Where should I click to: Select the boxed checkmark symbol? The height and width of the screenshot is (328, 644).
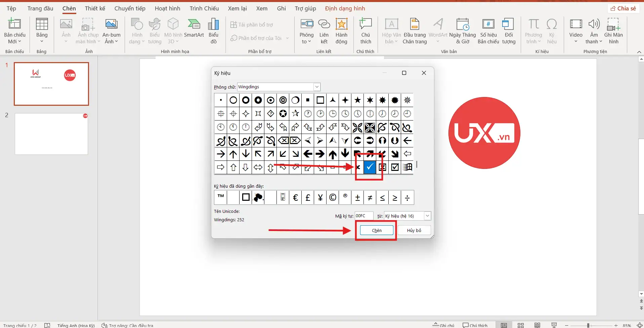click(395, 167)
